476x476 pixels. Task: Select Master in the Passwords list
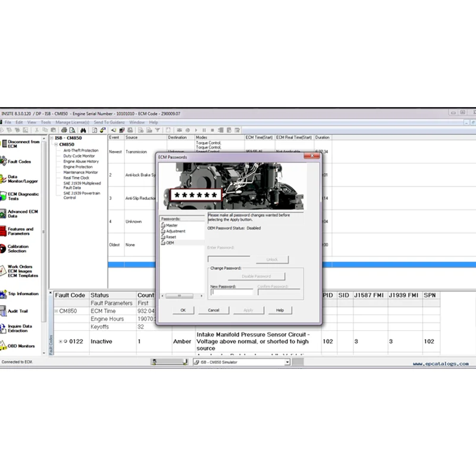tap(170, 226)
